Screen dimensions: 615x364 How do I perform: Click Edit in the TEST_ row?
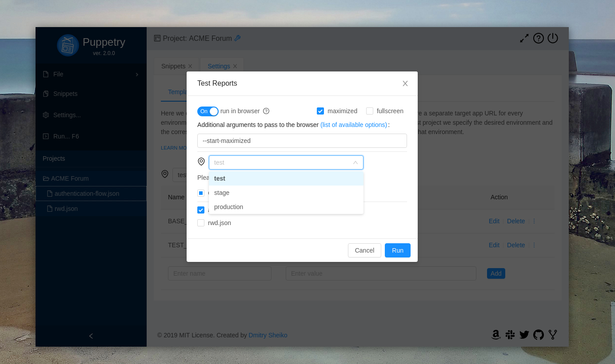(x=494, y=245)
